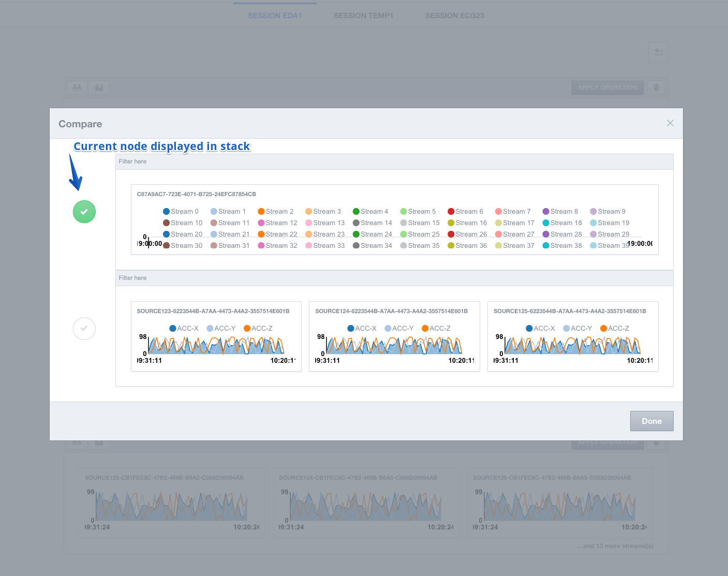The image size is (728, 576).
Task: Toggle Stream 8 legend entry
Action: (560, 211)
